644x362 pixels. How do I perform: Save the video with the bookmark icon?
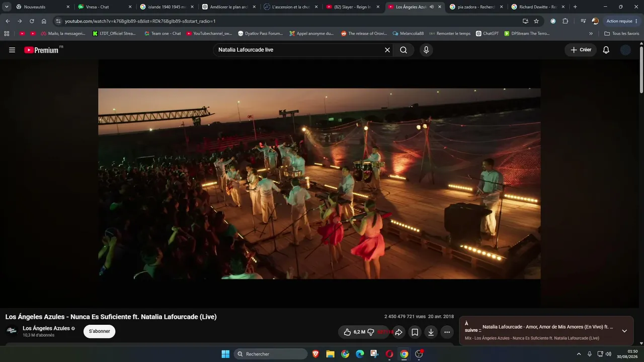415,332
